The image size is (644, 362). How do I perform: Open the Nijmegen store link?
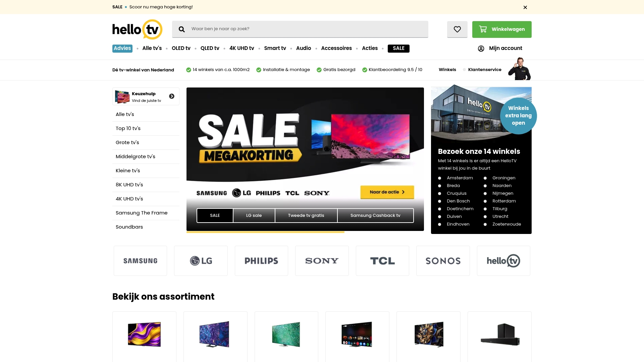[x=503, y=193]
